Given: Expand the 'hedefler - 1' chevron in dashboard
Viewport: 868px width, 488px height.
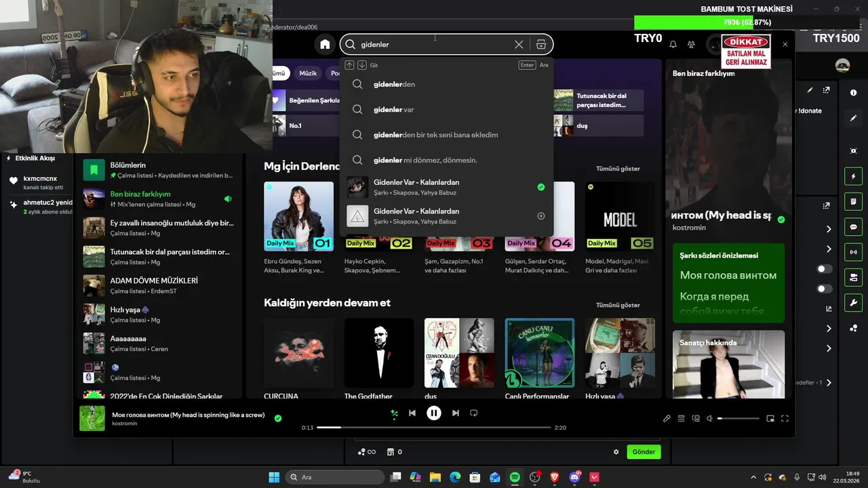Looking at the screenshot, I should point(829,383).
